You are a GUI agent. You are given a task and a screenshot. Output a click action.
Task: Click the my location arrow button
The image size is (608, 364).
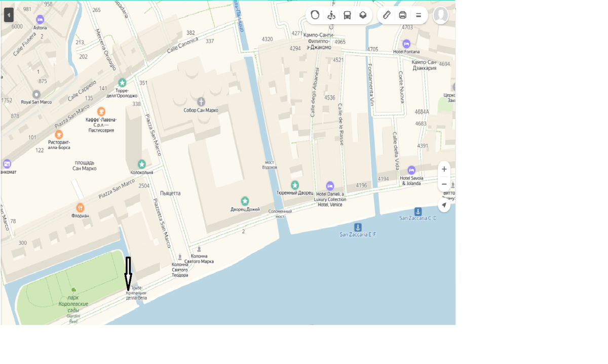(444, 205)
